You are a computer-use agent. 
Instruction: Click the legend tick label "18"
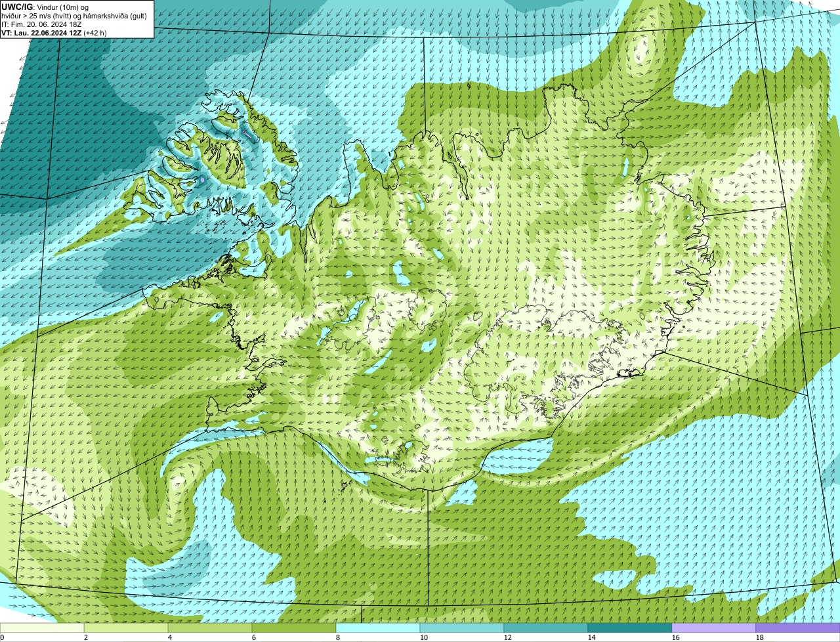(x=760, y=637)
